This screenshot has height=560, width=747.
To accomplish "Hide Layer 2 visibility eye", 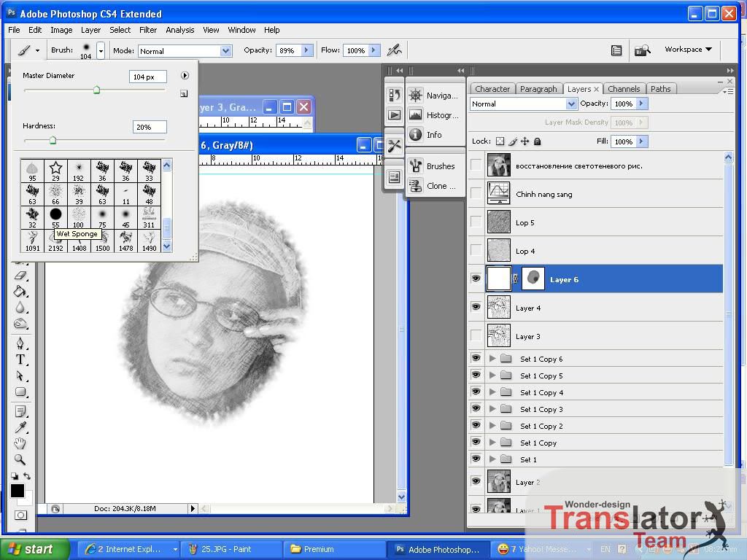I will 476,481.
